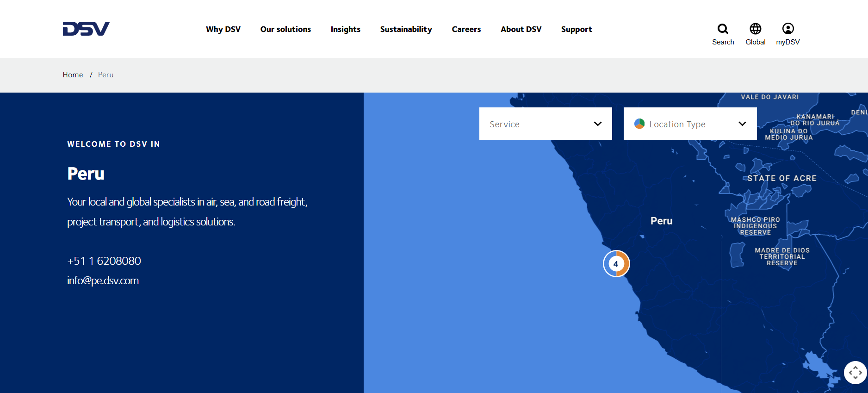Image resolution: width=868 pixels, height=393 pixels.
Task: Open the About DSV menu
Action: tap(521, 29)
